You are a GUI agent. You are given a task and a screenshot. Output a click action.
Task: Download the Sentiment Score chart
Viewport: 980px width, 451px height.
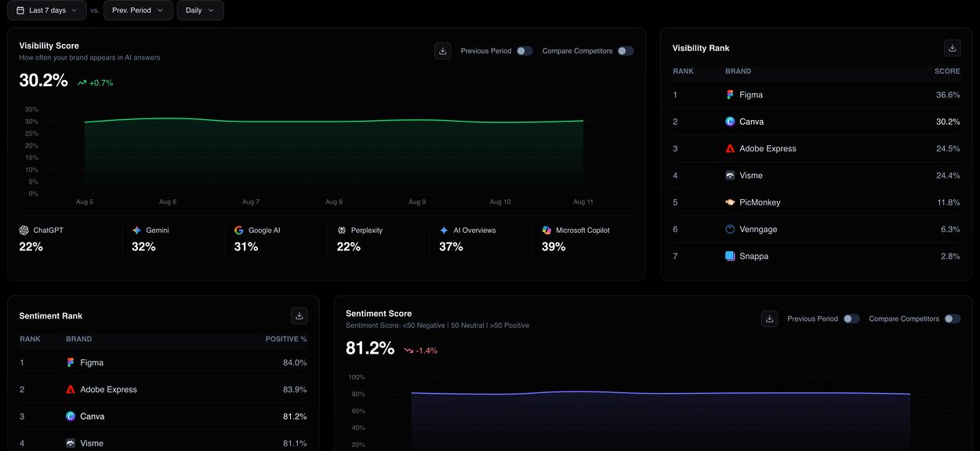pyautogui.click(x=770, y=318)
